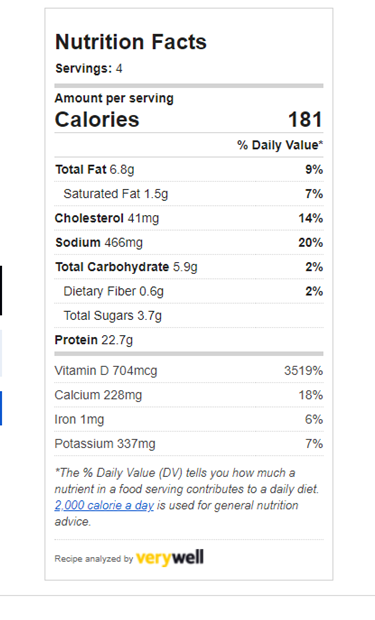Screen dimensions: 375x620
Task: Click the Calcium 228mg row
Action: click(x=189, y=395)
